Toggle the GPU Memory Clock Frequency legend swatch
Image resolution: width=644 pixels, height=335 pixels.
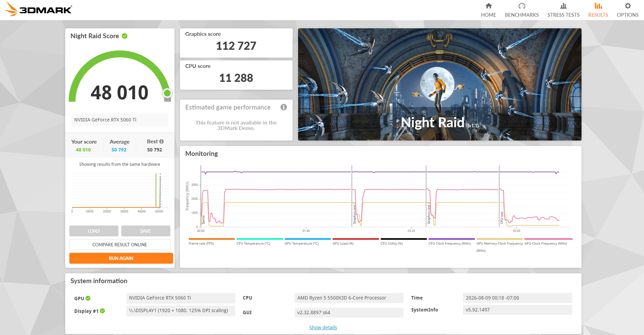click(x=500, y=239)
